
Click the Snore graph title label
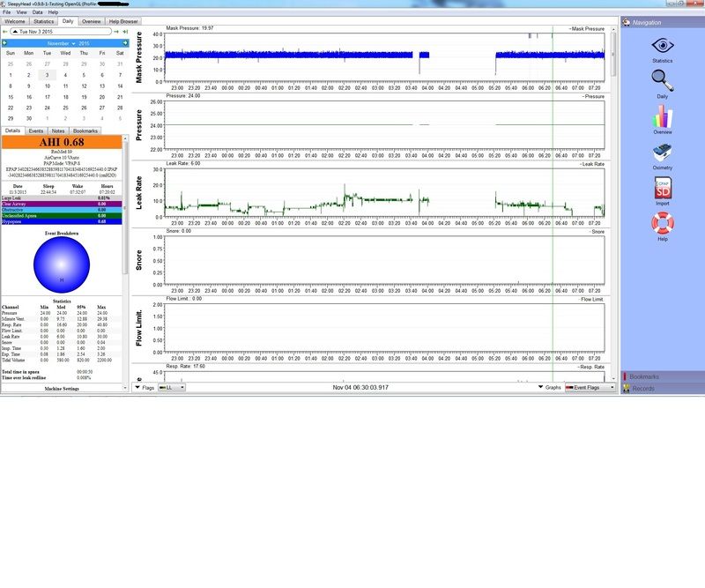[138, 260]
